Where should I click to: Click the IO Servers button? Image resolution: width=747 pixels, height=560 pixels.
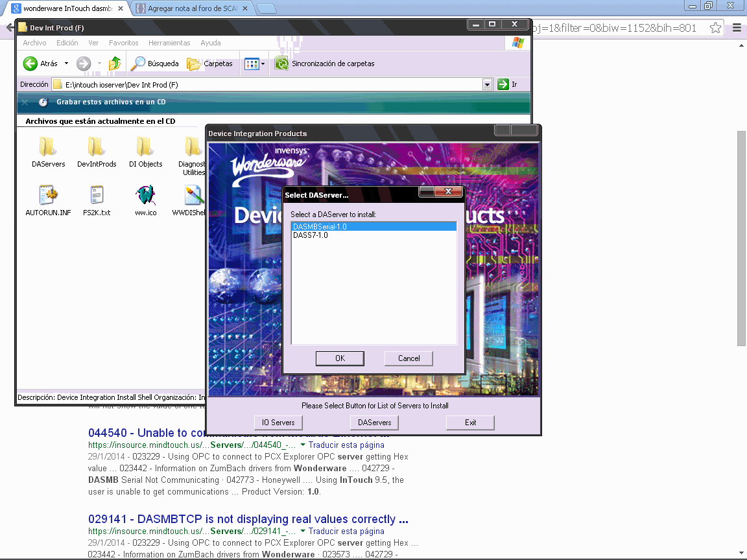pos(278,423)
